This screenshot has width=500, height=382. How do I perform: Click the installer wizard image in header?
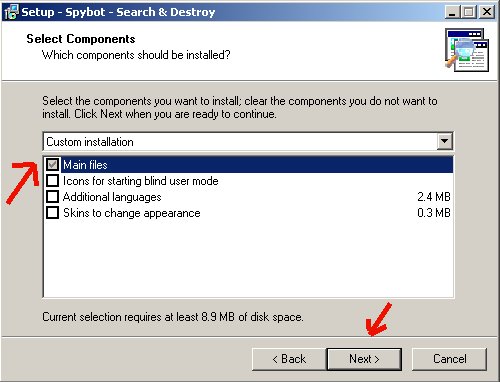click(467, 50)
